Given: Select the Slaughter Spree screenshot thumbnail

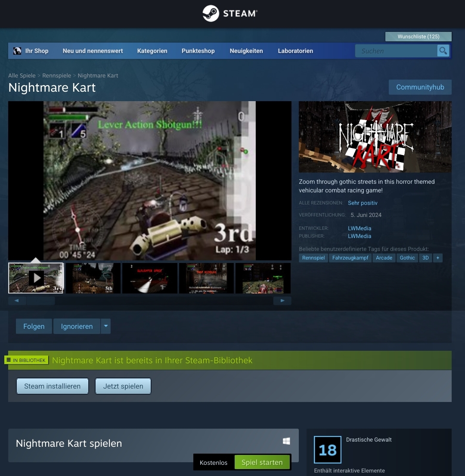Looking at the screenshot, I should (150, 278).
